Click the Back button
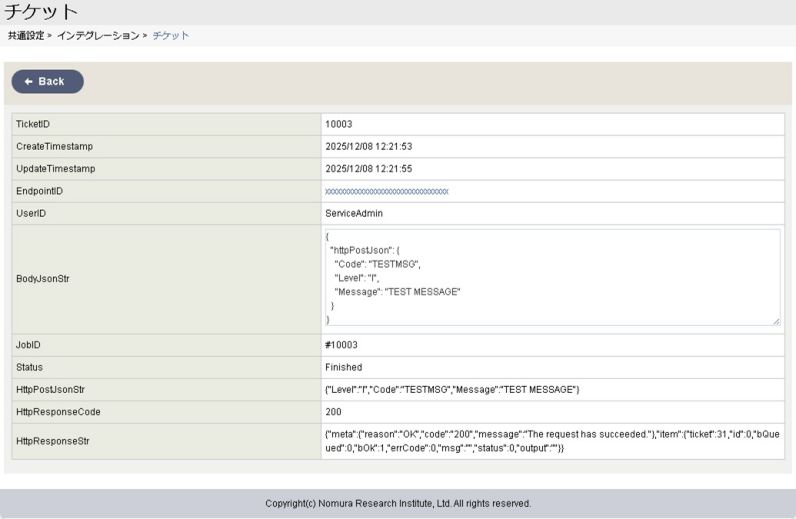 pyautogui.click(x=48, y=81)
